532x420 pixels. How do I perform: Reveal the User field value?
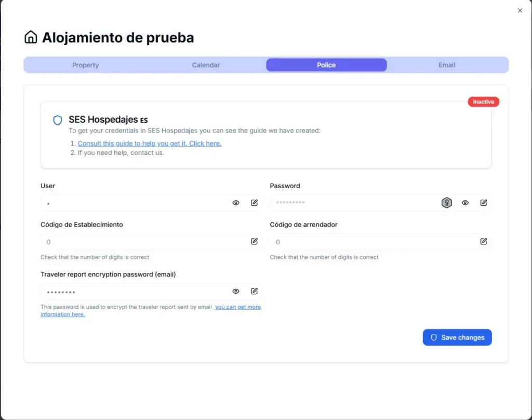click(x=235, y=203)
